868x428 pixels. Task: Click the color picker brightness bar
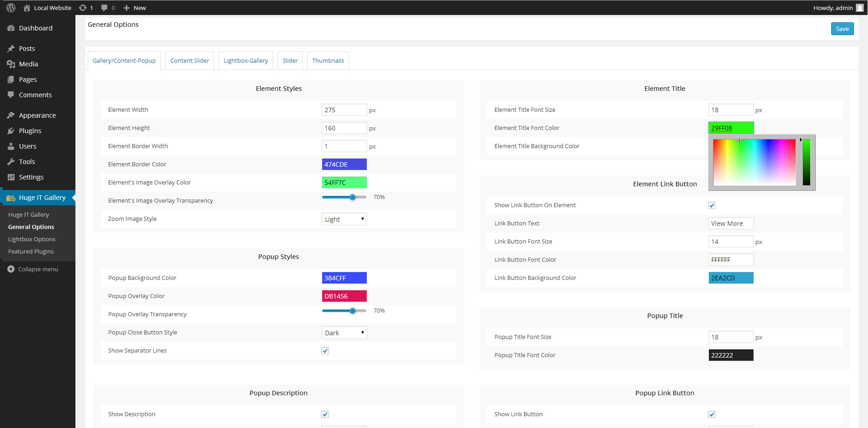807,162
